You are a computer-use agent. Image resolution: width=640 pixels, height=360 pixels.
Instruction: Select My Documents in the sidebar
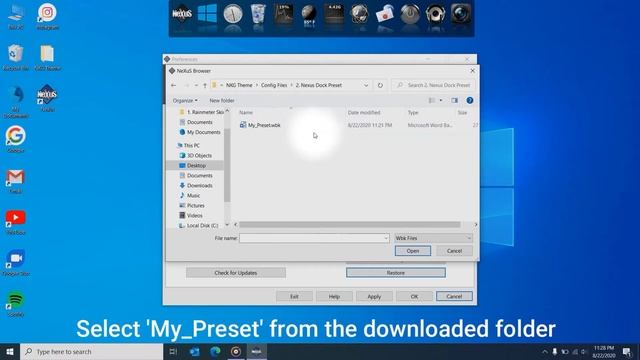(x=200, y=132)
